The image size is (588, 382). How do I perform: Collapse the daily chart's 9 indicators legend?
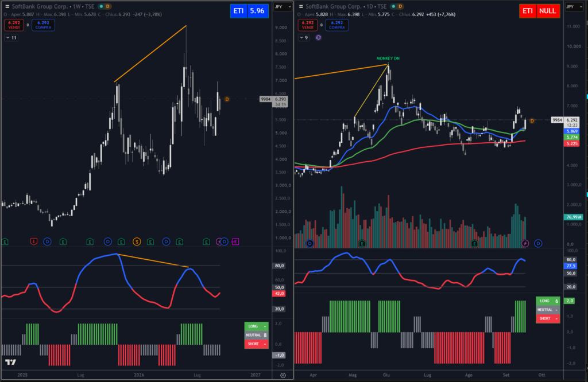point(304,37)
